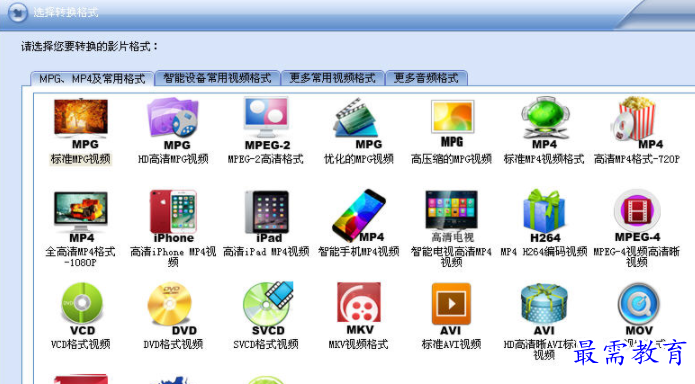The height and width of the screenshot is (384, 695).
Task: Choose the 智能电视高清MP4视频 TV icon
Action: (452, 216)
